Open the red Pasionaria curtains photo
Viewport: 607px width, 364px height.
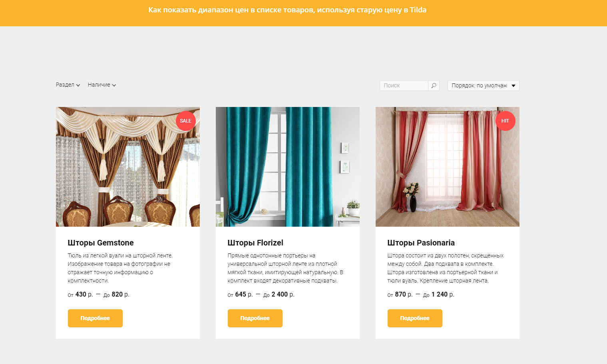coord(448,167)
